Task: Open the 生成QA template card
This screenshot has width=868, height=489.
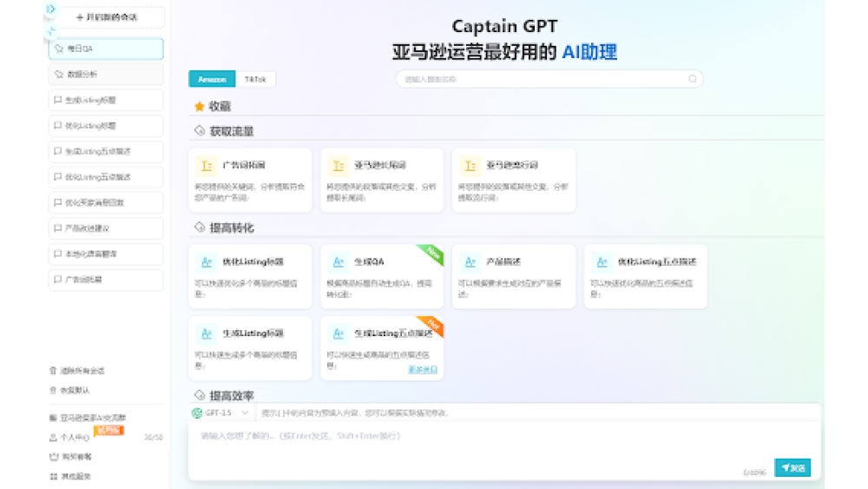Action: 382,276
